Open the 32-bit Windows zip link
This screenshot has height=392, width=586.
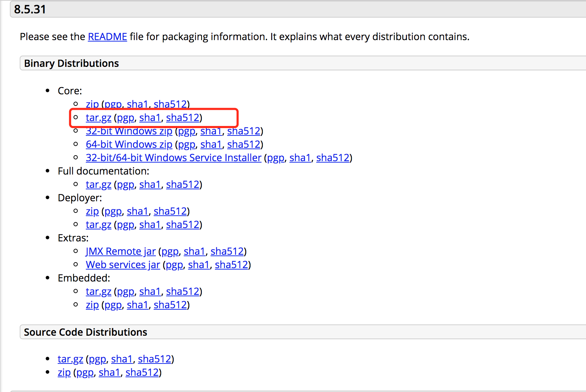[x=129, y=131]
